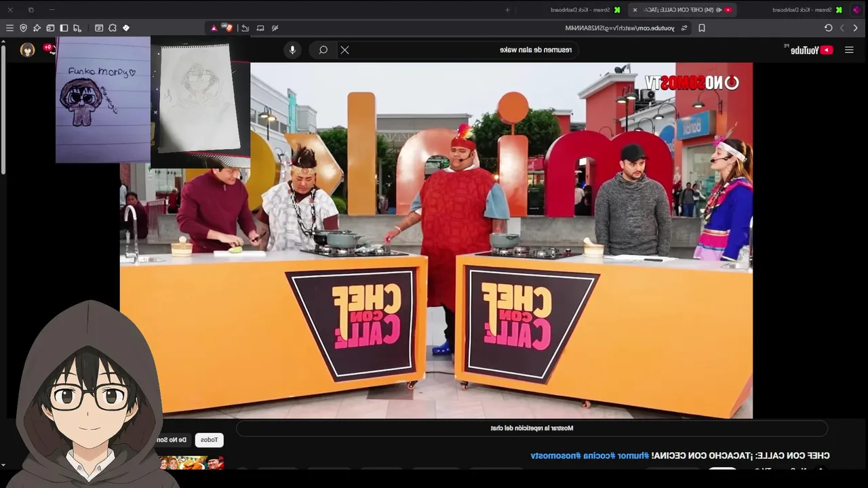Open site settings icon beside the URL
The width and height of the screenshot is (868, 488).
pos(684,28)
